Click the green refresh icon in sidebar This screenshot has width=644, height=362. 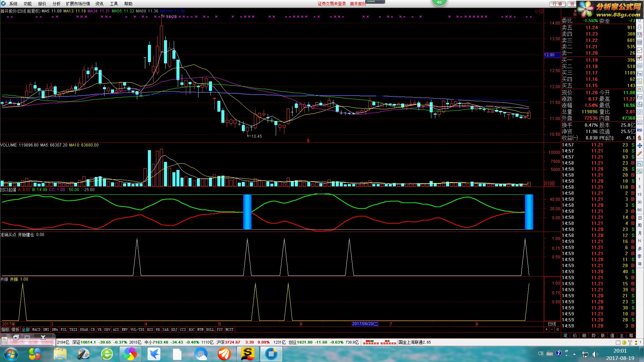(640, 171)
